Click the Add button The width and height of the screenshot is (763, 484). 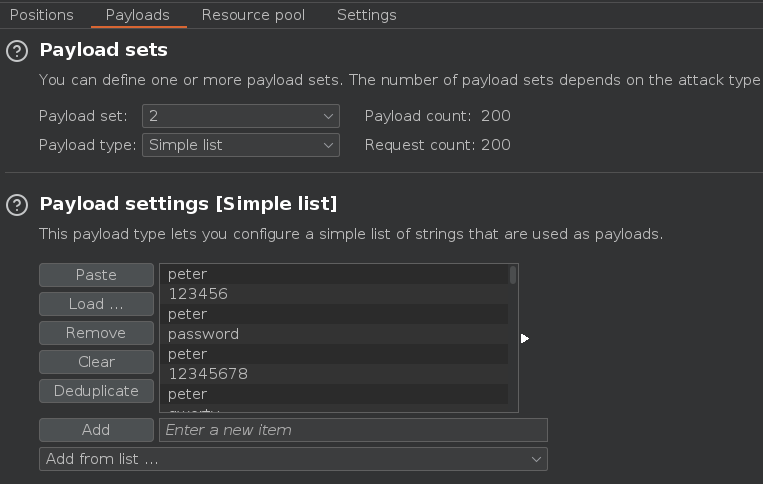coord(96,430)
